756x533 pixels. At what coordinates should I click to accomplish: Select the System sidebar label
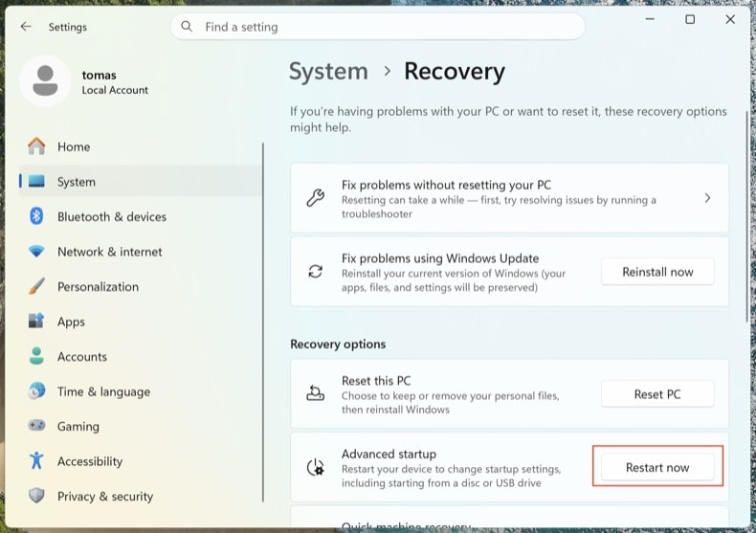click(77, 182)
